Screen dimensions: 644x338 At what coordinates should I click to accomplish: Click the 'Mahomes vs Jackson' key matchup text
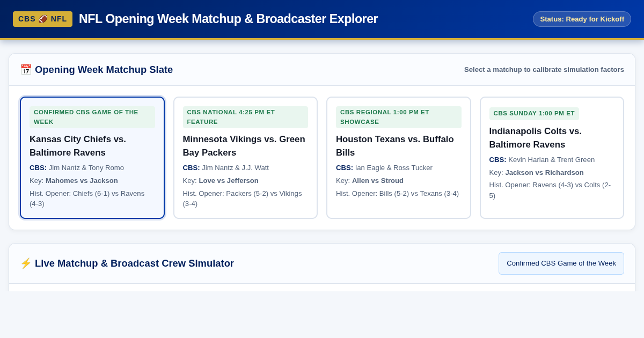pos(82,181)
